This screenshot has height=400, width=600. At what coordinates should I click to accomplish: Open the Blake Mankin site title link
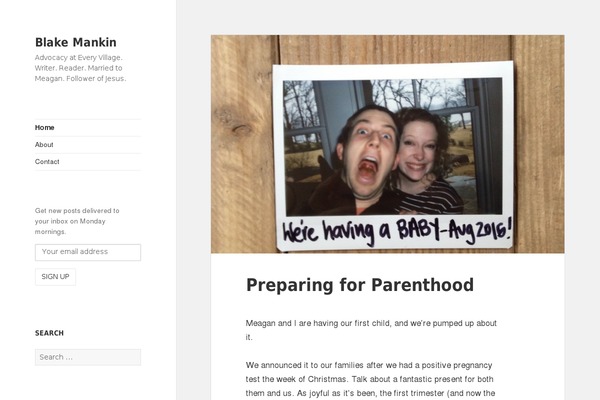(76, 42)
